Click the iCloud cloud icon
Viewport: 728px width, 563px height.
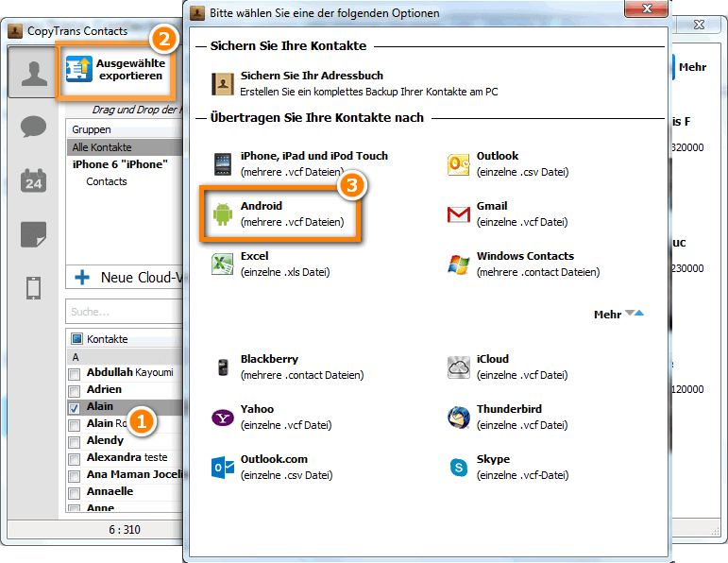pyautogui.click(x=459, y=367)
